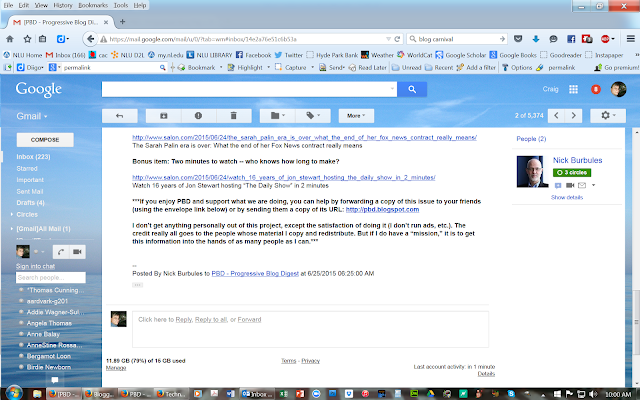The width and height of the screenshot is (640, 400).
Task: Open Sent Mail folder
Action: click(29, 191)
